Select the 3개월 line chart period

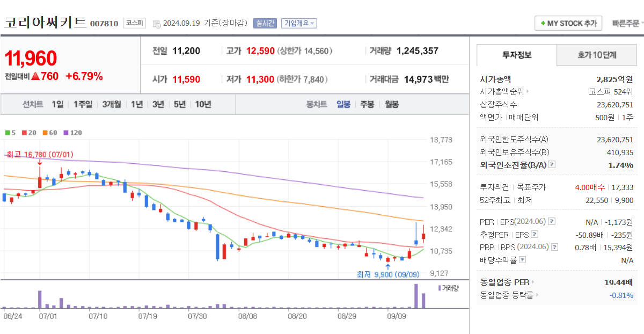pos(112,104)
